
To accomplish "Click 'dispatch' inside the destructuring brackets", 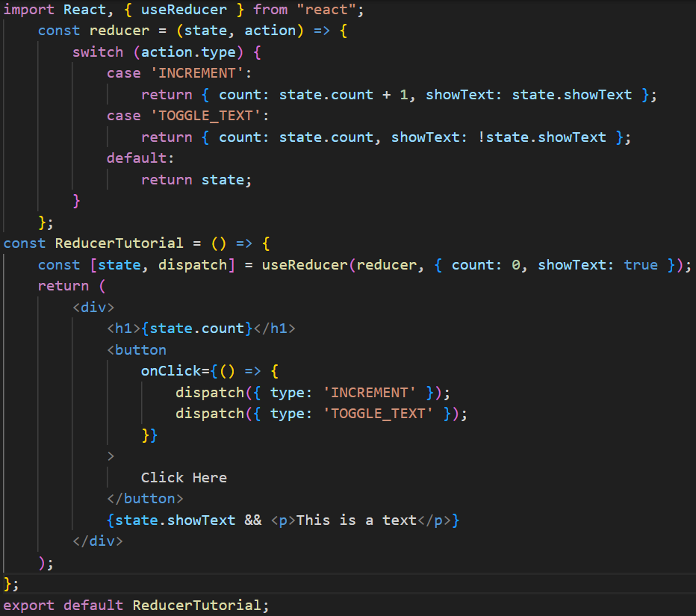I will click(193, 265).
